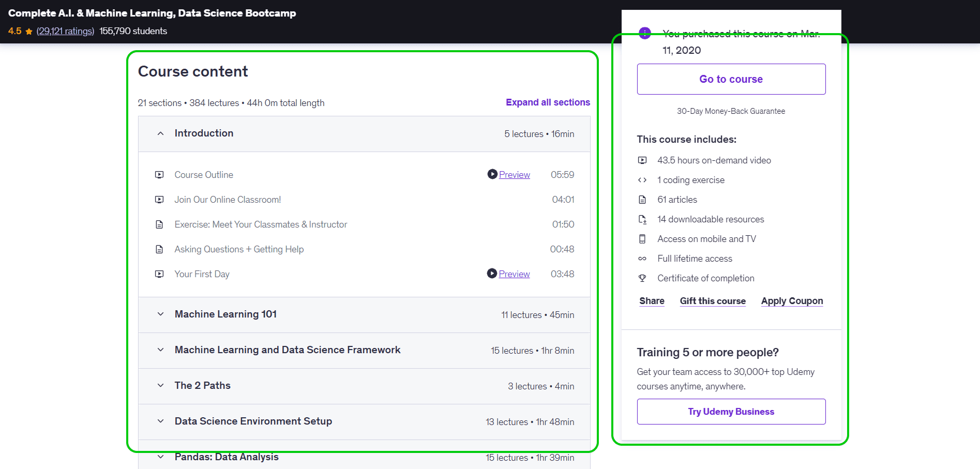Select Join Our Online Classroom! lecture
The image size is (980, 469).
[228, 200]
